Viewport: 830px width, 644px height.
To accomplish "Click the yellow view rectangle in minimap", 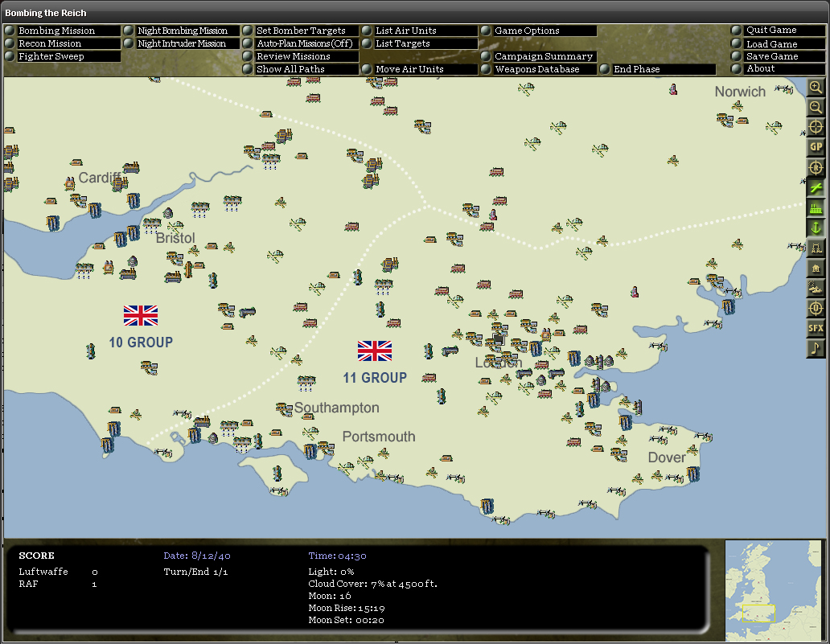I will (758, 613).
